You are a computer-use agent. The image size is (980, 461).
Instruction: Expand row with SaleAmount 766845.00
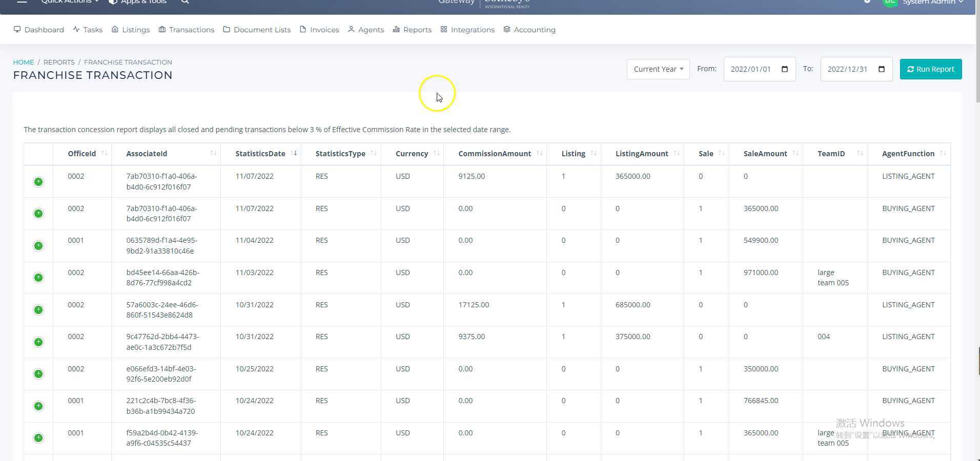(38, 406)
